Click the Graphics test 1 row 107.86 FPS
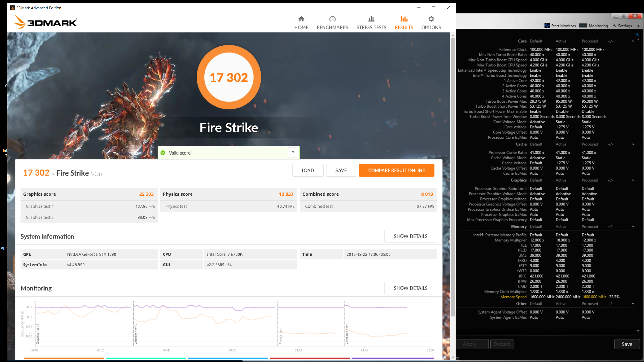Screen dimensions: 644x362 pos(89,206)
